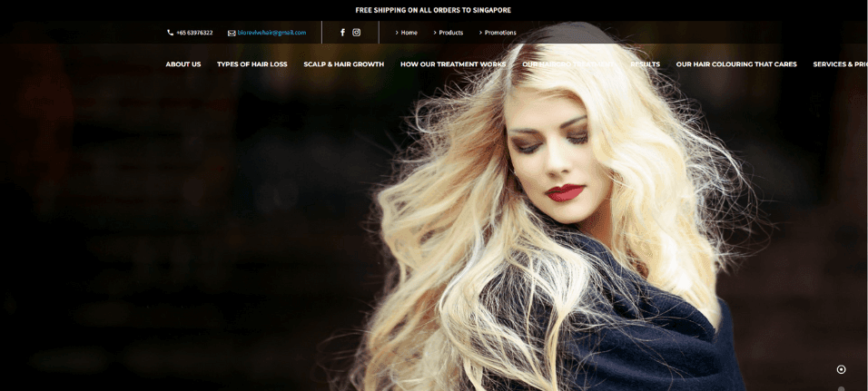
Task: Open the Results menu item
Action: (x=645, y=64)
